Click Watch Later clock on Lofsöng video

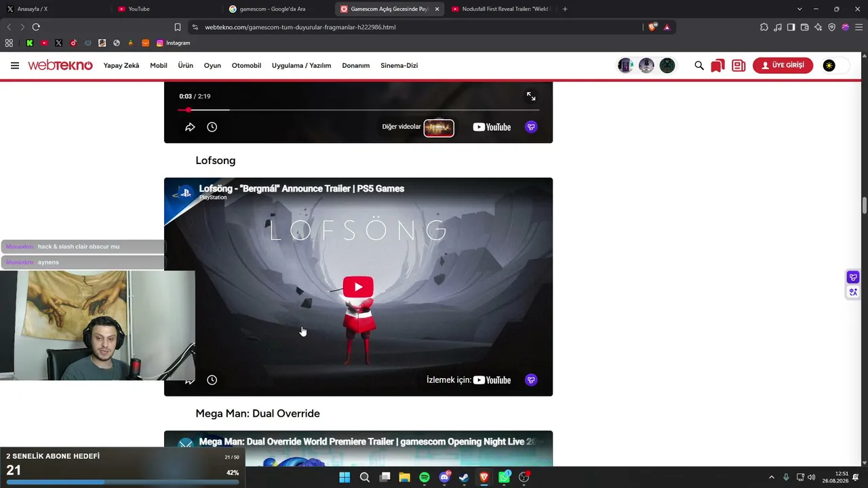click(x=212, y=380)
